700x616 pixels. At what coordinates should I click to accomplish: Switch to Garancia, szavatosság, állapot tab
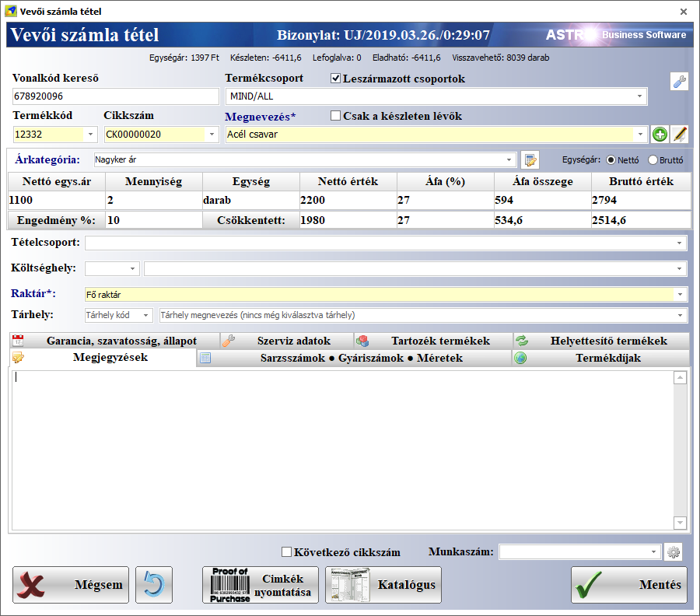click(115, 341)
